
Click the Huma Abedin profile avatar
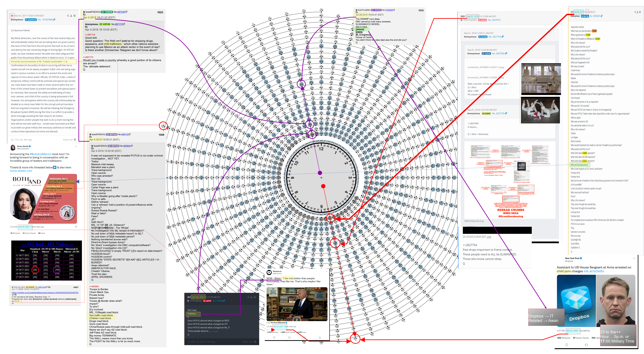13,147
